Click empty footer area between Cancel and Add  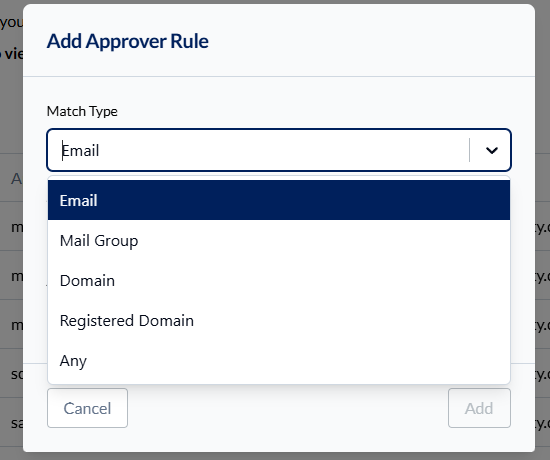click(288, 408)
